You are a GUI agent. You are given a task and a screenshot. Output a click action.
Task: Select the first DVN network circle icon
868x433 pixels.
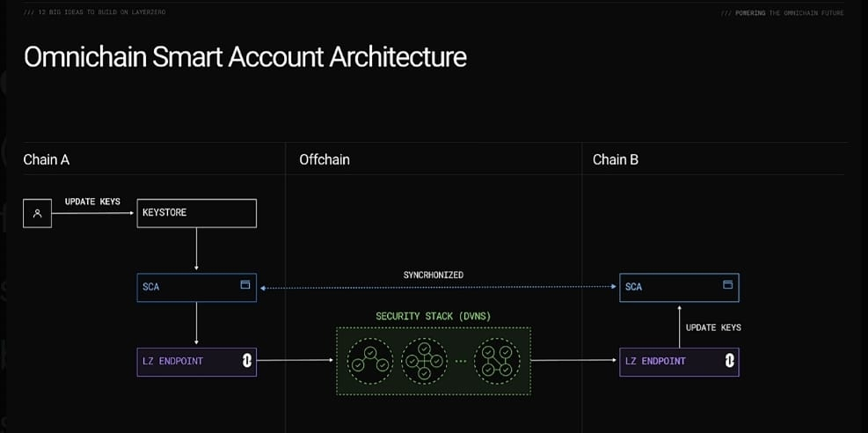click(368, 360)
